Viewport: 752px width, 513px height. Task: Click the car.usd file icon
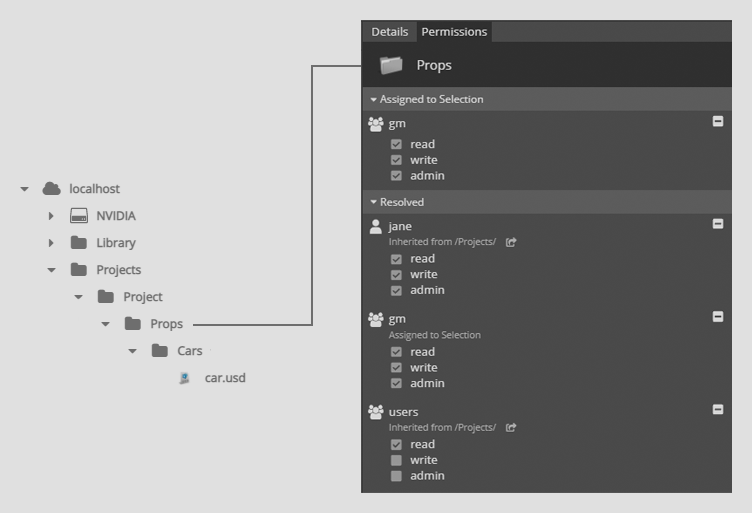[184, 378]
